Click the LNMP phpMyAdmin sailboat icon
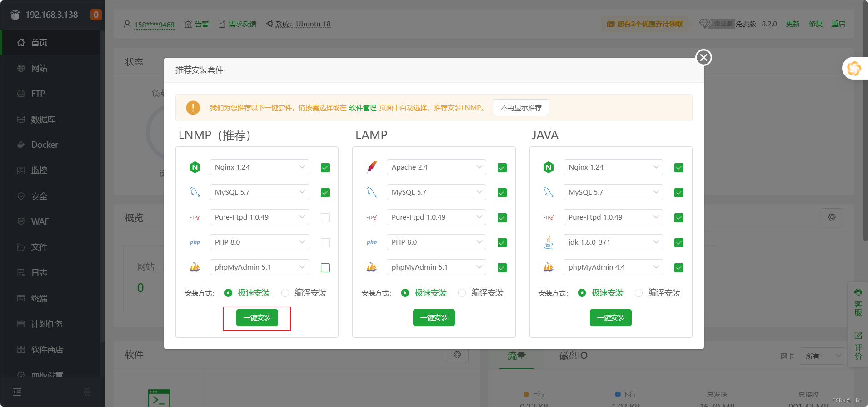Screen dimensions: 868x407 pyautogui.click(x=195, y=267)
